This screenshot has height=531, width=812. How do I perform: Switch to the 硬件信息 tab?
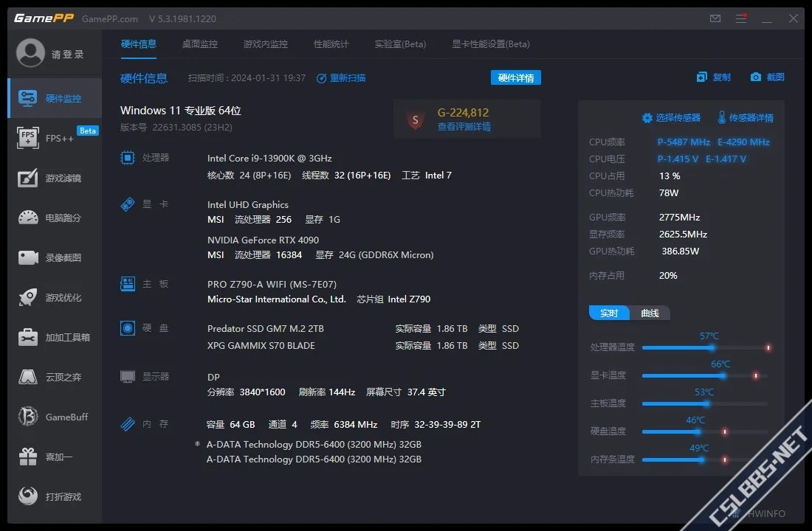point(138,44)
